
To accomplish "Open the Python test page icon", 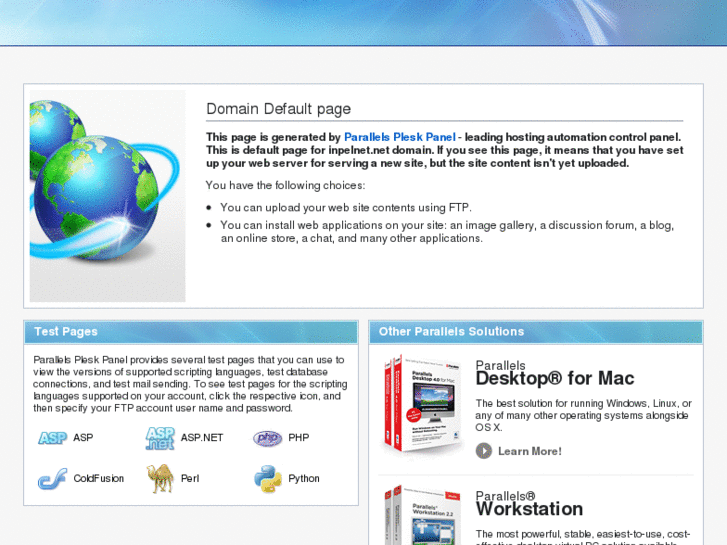I will (268, 479).
